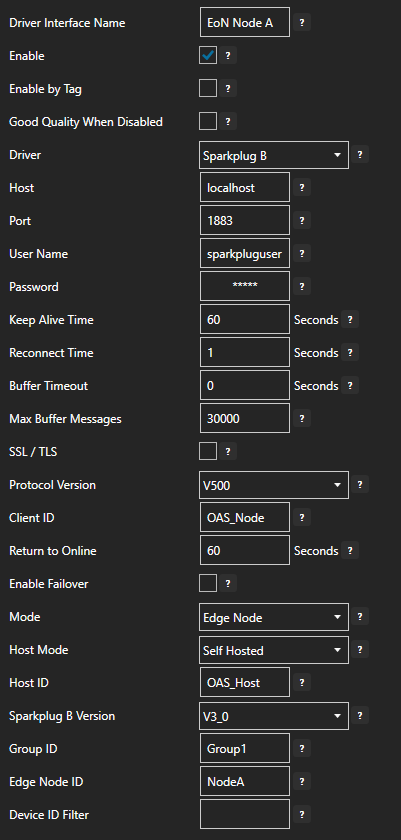Show help for SSL / TLS
401x840 pixels.
[x=228, y=452]
